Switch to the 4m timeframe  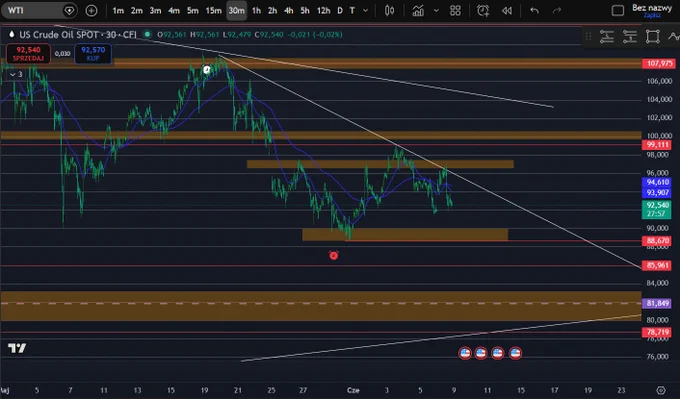pyautogui.click(x=174, y=10)
